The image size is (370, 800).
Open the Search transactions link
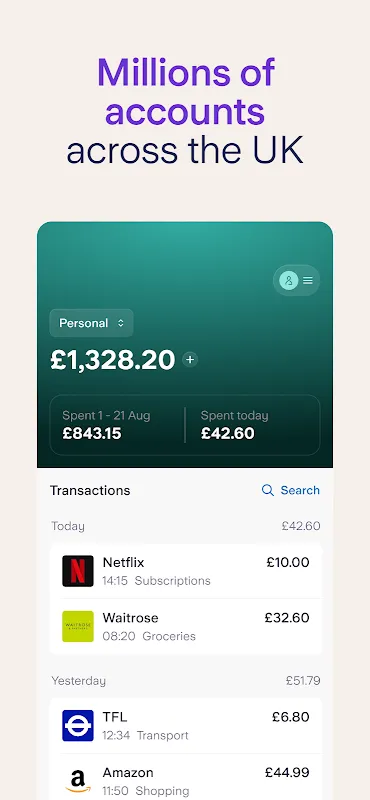[x=290, y=490]
